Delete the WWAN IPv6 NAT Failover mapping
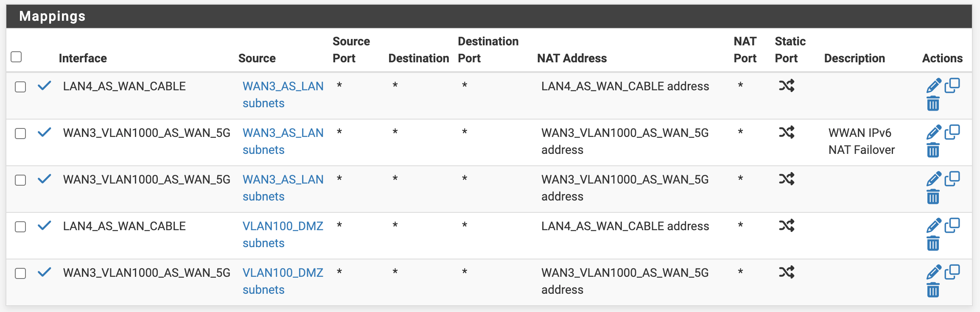Image resolution: width=980 pixels, height=312 pixels. coord(933,150)
